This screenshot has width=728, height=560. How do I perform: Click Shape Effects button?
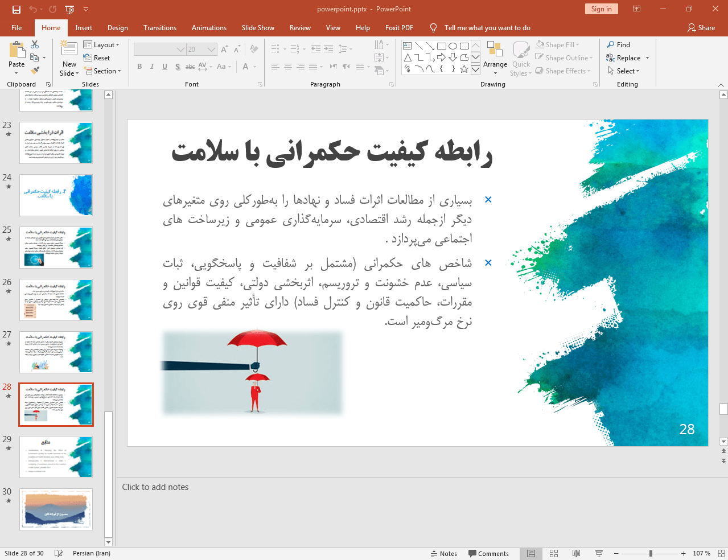point(562,71)
